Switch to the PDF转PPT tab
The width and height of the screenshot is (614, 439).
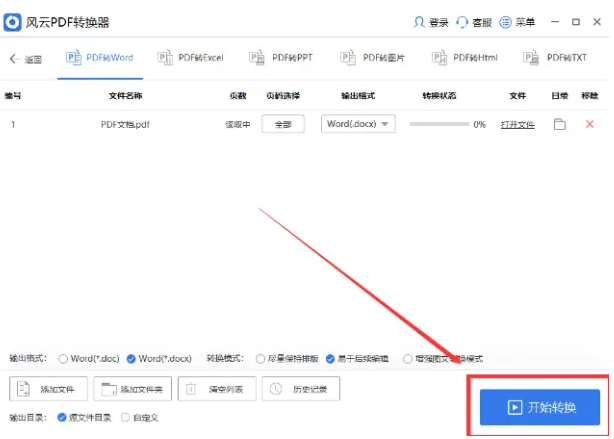click(281, 58)
